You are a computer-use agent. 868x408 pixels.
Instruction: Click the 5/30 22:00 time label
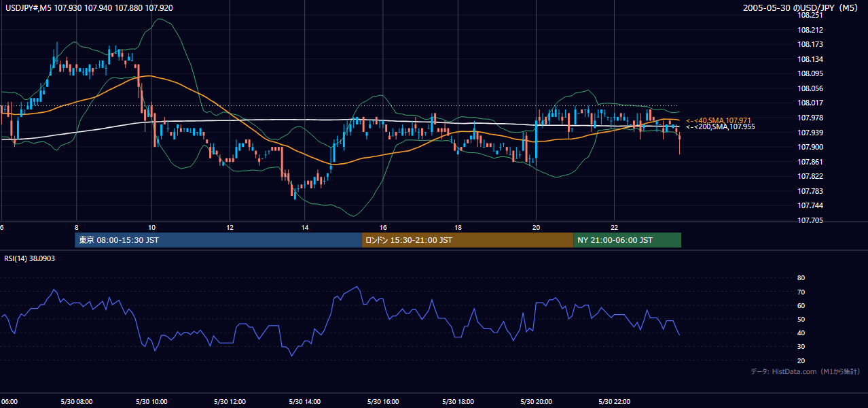[615, 401]
